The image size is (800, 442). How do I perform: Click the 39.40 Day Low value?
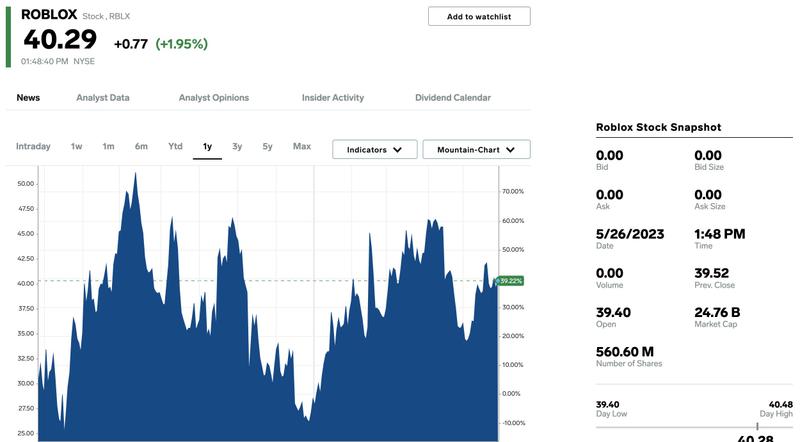[x=608, y=404]
